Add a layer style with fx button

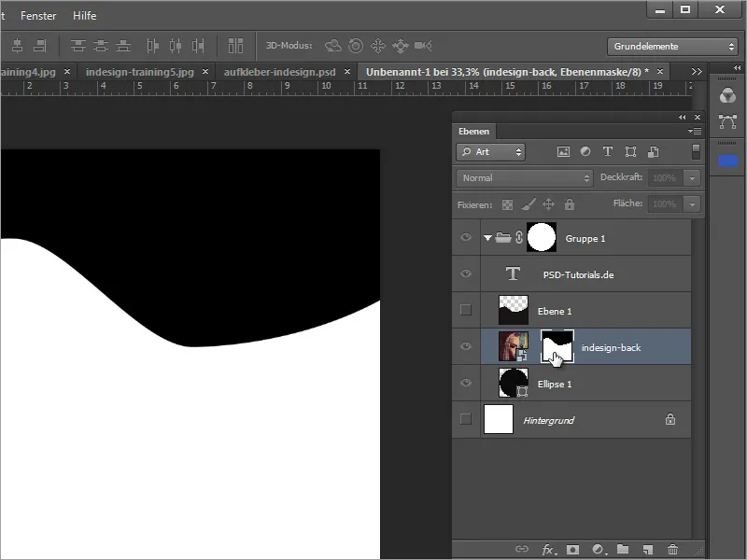pyautogui.click(x=549, y=550)
